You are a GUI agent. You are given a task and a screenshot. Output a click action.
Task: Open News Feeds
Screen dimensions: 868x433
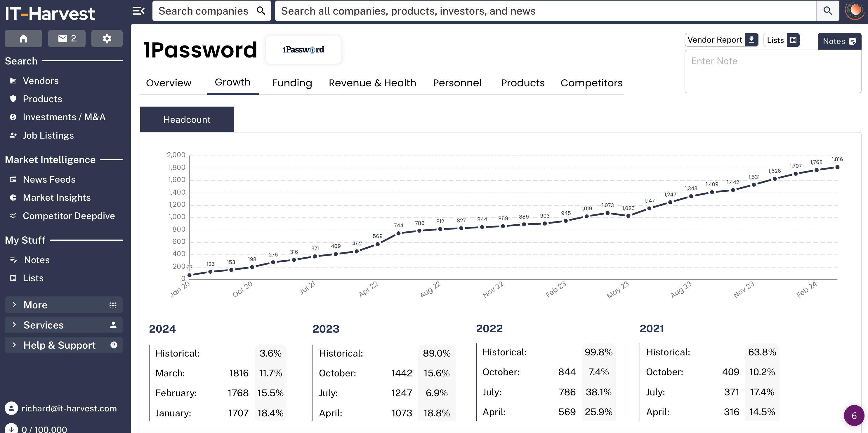[x=49, y=179]
